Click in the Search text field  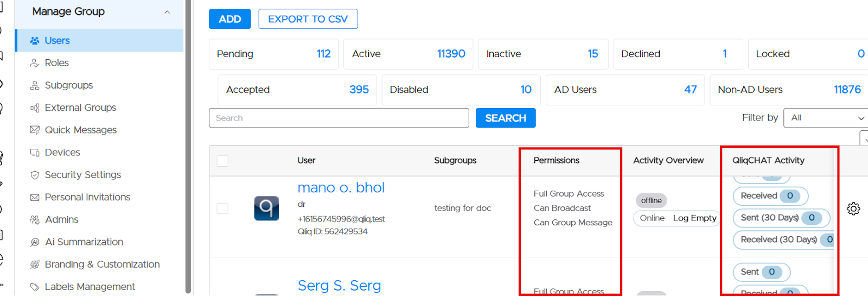(339, 118)
